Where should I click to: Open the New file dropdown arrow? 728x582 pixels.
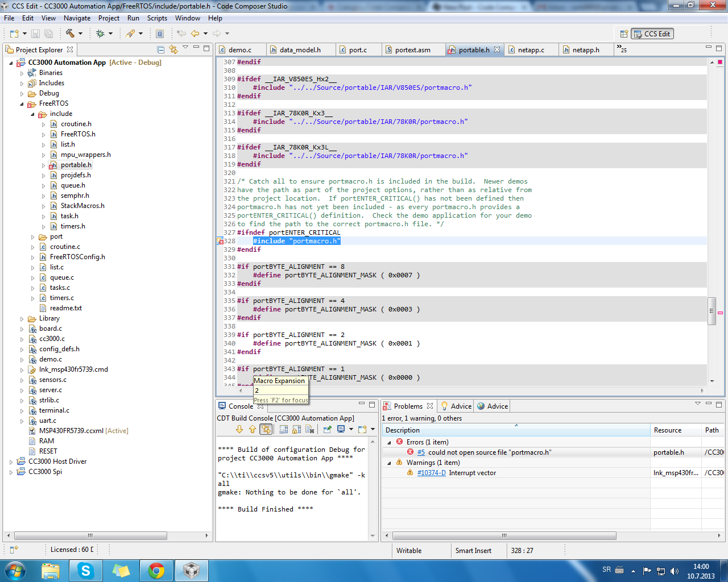click(24, 34)
